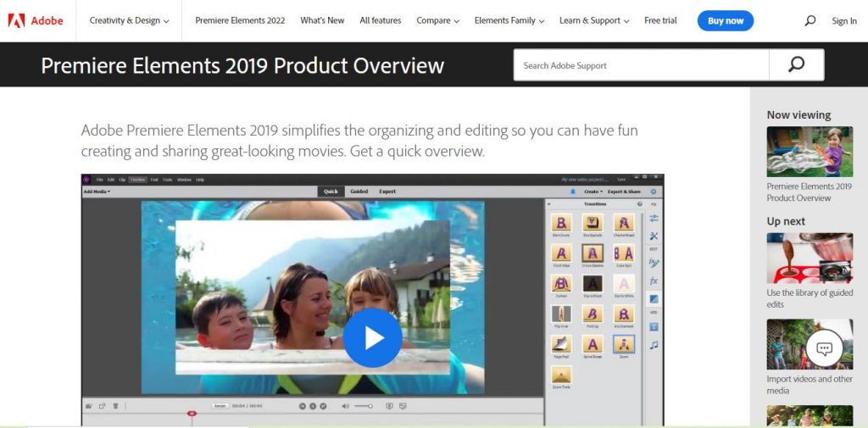
Task: Play the product overview video
Action: coord(372,337)
